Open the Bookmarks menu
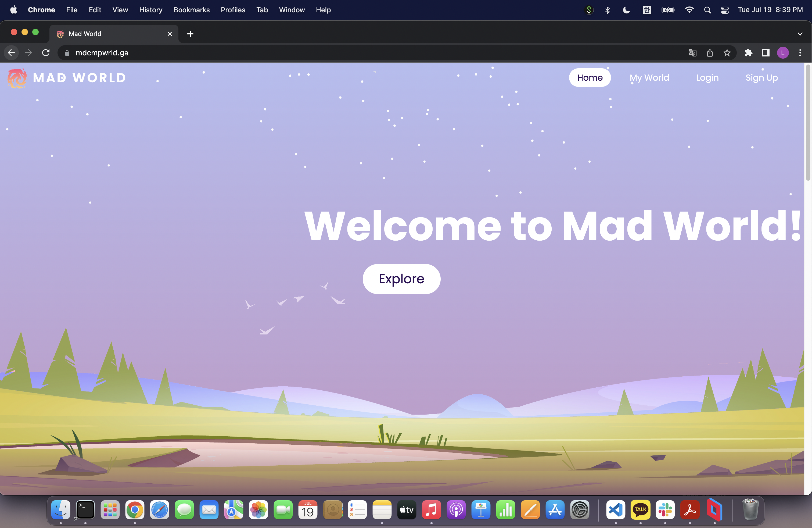Viewport: 812px width, 528px height. point(191,10)
